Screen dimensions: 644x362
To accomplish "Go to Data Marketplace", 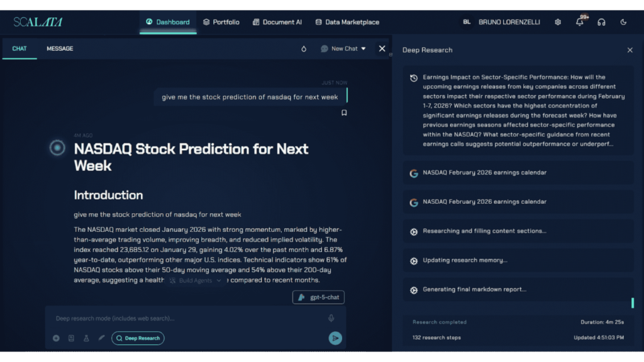I will pos(347,22).
